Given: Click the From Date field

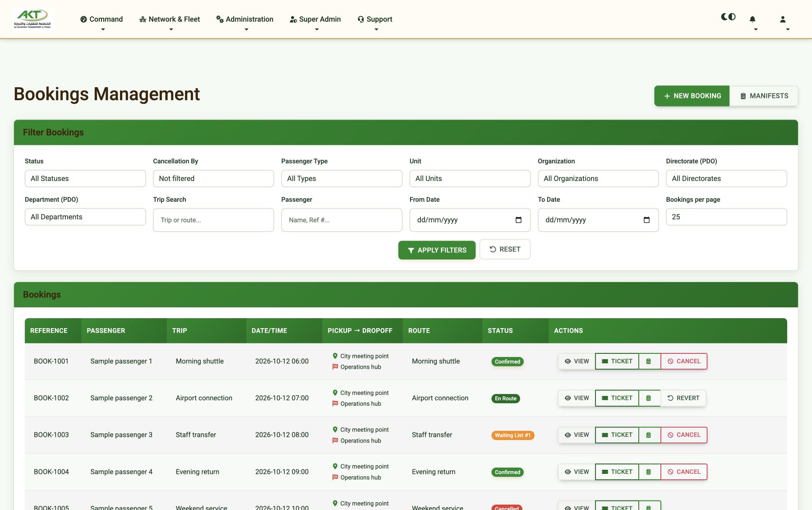Looking at the screenshot, I should click(470, 220).
